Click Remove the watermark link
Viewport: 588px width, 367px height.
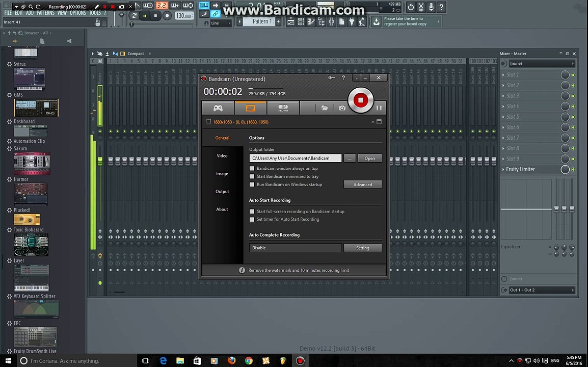coord(299,270)
